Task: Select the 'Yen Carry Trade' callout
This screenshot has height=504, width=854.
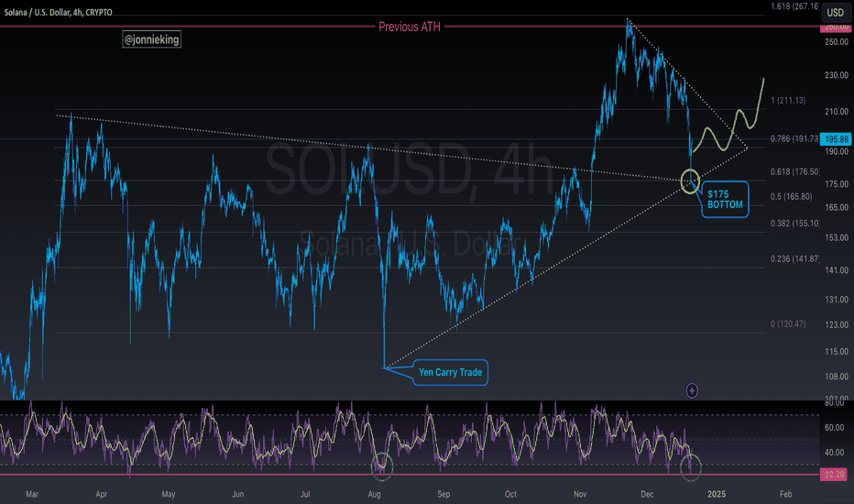Action: coord(450,372)
